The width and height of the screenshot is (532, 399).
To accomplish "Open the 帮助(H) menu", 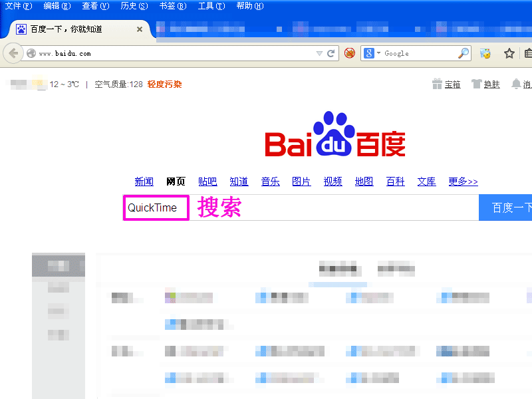I will click(250, 6).
